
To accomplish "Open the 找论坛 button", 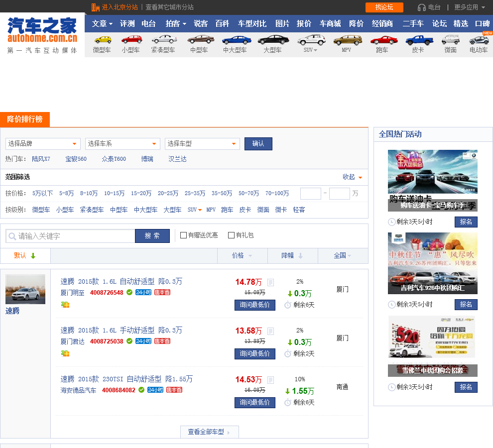I will (x=384, y=7).
